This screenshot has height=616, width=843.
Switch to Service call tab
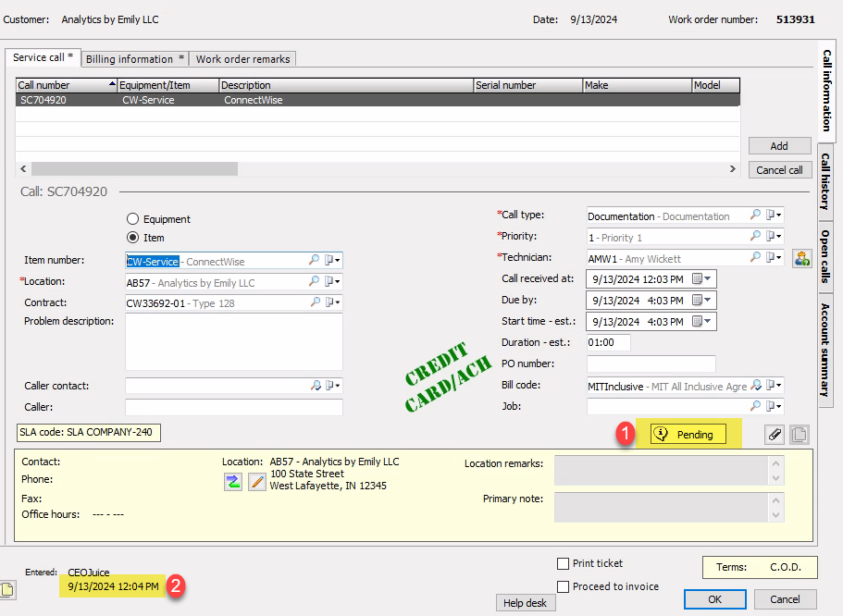43,57
